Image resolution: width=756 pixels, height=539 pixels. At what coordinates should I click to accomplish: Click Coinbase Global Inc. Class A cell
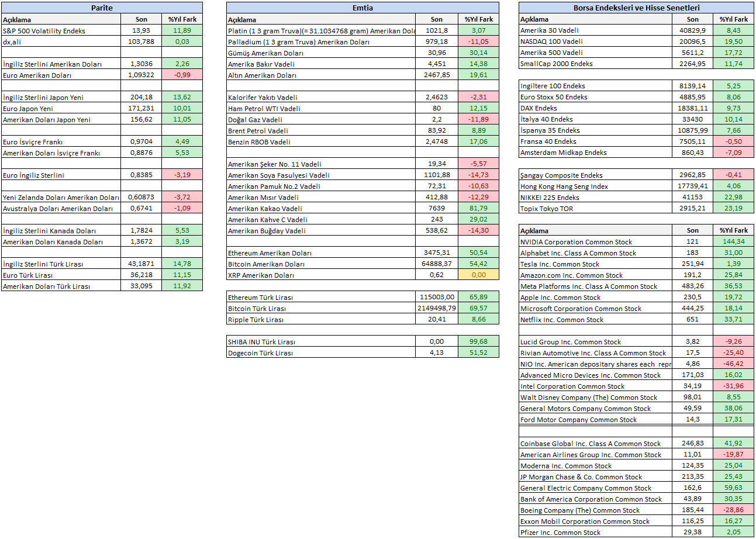pos(595,443)
